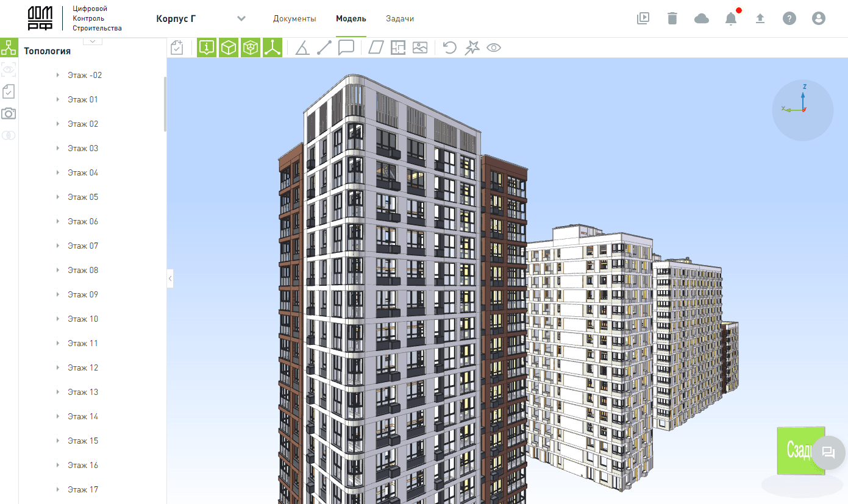This screenshot has width=848, height=504.
Task: Switch to the Документы tab
Action: 294,18
